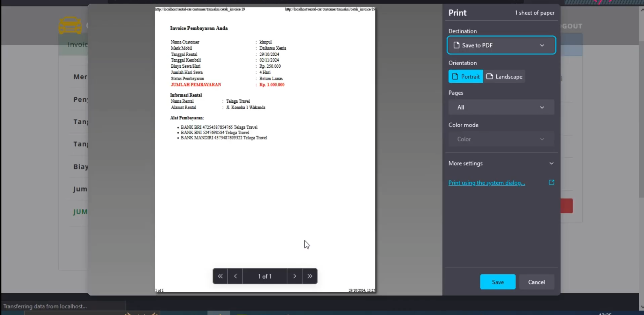
Task: Click 'JUMLAH PEMBAYARAN' red label in preview
Action: click(x=196, y=85)
